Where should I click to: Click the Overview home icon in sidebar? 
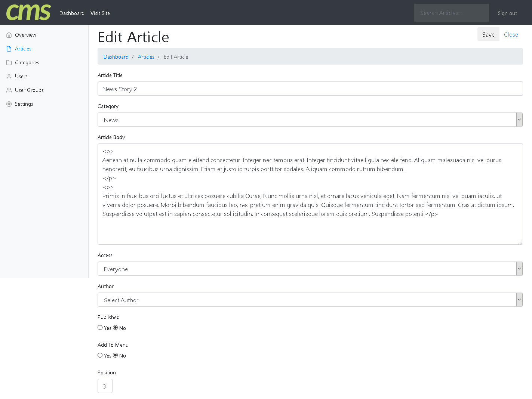coord(9,35)
